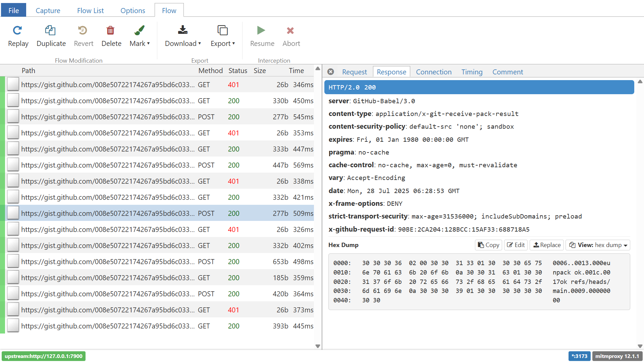This screenshot has height=362, width=644.
Task: Tick checkbox of GET 401 338ms flow
Action: click(x=13, y=181)
